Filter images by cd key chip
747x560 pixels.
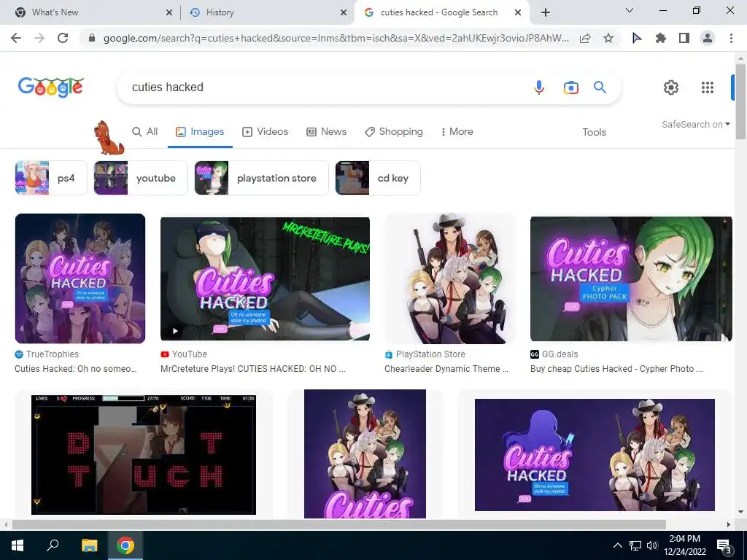click(x=378, y=178)
